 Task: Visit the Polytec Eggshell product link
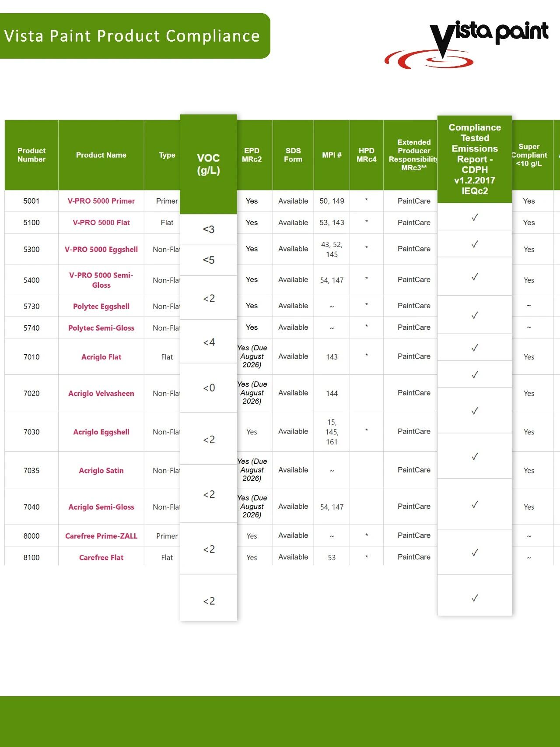coord(101,306)
